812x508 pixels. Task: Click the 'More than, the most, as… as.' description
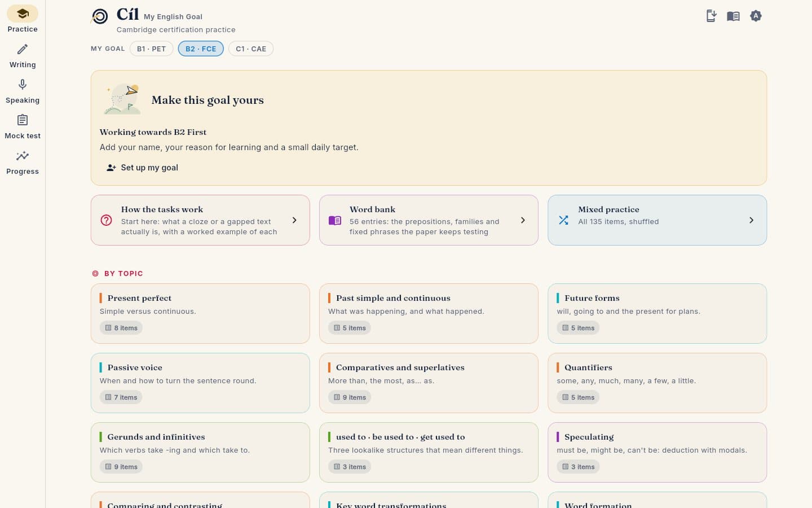pyautogui.click(x=381, y=381)
